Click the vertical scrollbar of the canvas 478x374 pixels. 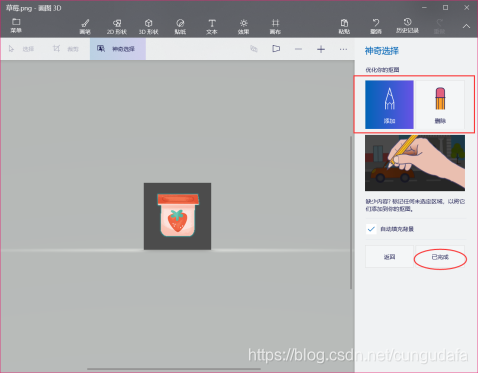(x=351, y=213)
